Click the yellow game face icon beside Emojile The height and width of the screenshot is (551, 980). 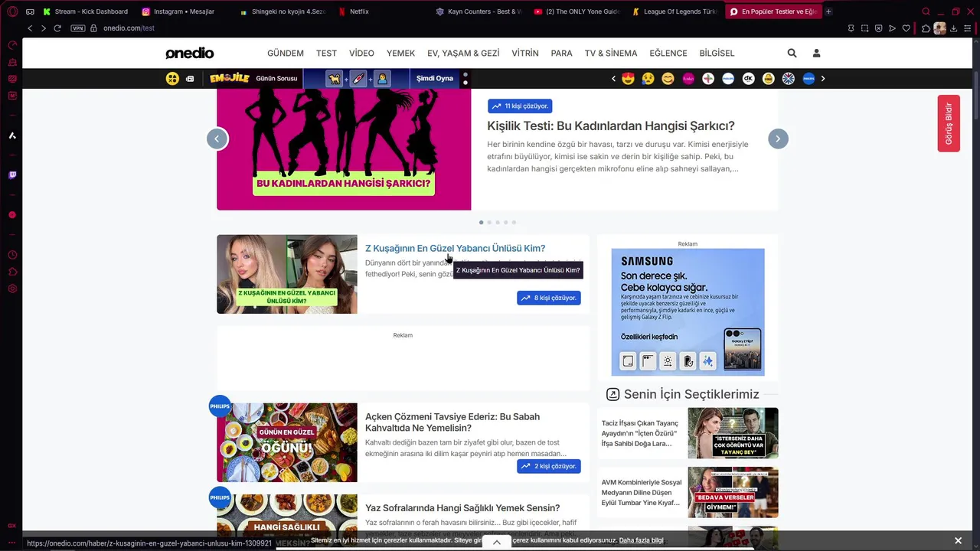[173, 78]
